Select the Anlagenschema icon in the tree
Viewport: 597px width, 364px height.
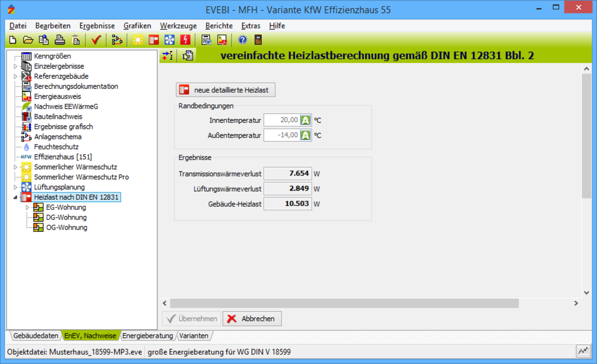(26, 137)
